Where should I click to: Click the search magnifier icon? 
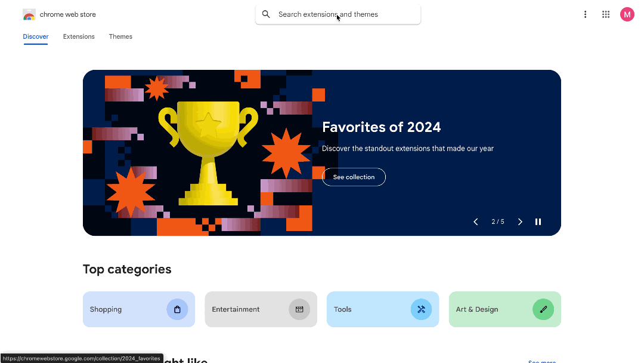click(266, 14)
